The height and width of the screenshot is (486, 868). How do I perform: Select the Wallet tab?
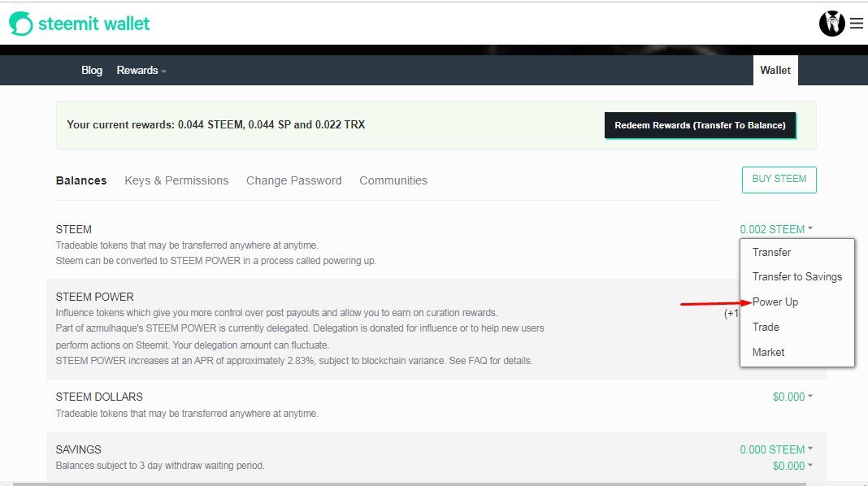775,70
